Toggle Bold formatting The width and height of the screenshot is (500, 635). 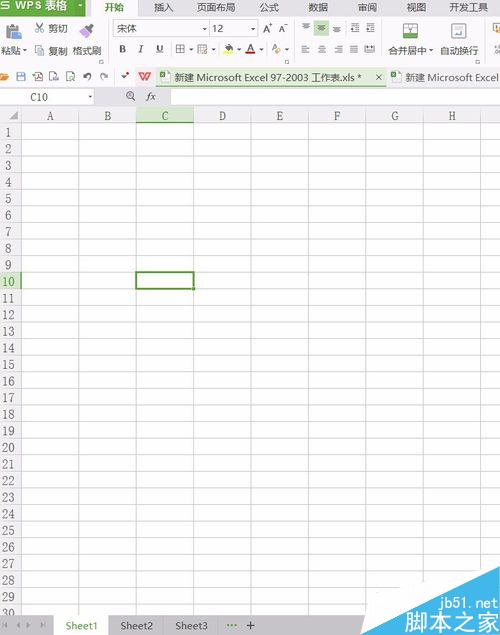(x=123, y=49)
